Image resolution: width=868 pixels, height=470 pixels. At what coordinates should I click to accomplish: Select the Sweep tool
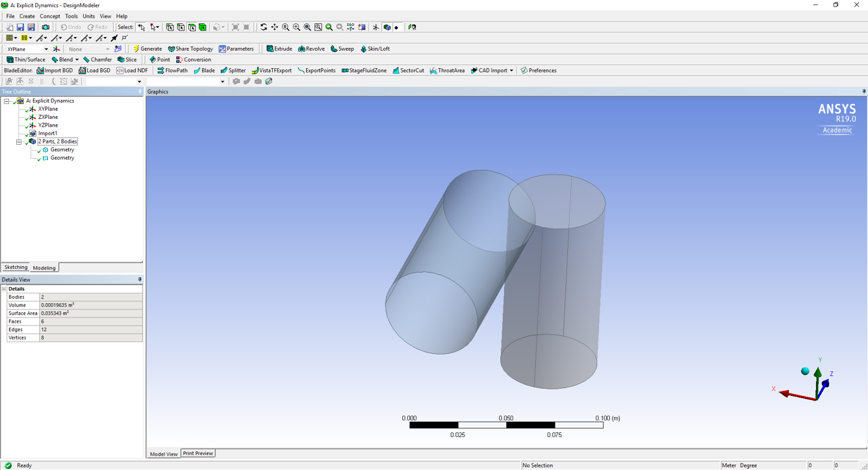point(342,49)
